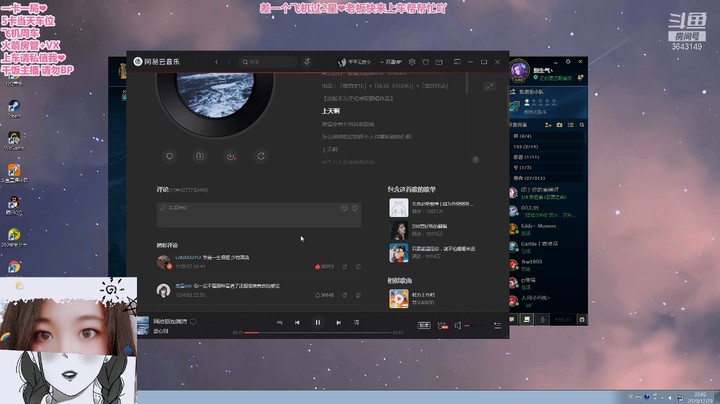Add song to collection with the folder icon
Viewport: 720px width, 404px height.
click(x=200, y=156)
